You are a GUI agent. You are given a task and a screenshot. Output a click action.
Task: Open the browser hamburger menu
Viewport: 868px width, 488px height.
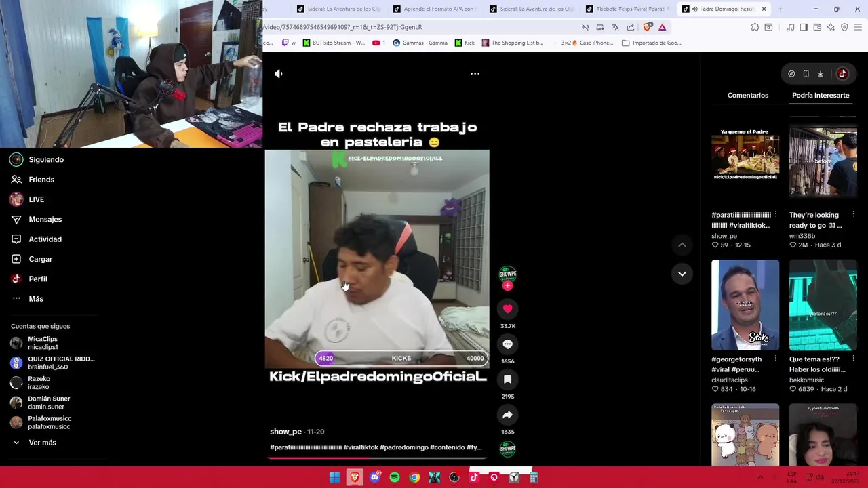pos(858,27)
